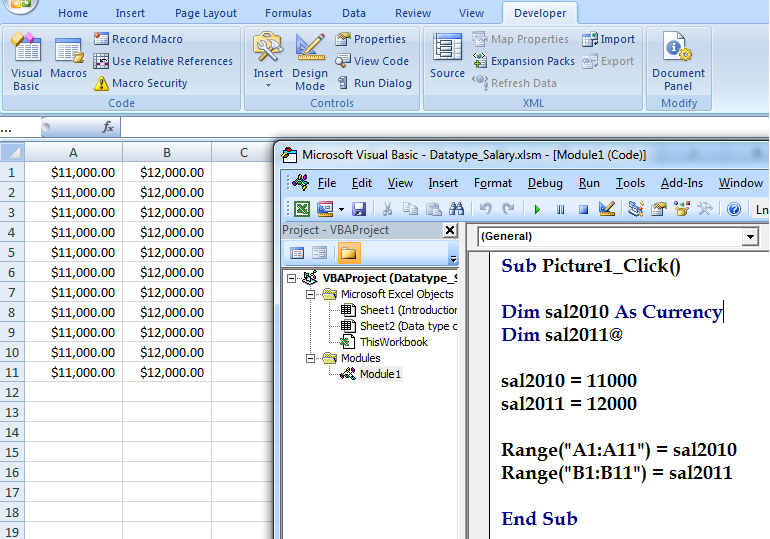Screen dimensions: 770x539
Task: Open the Visual Basic editor from the ribbon
Action: pos(26,62)
